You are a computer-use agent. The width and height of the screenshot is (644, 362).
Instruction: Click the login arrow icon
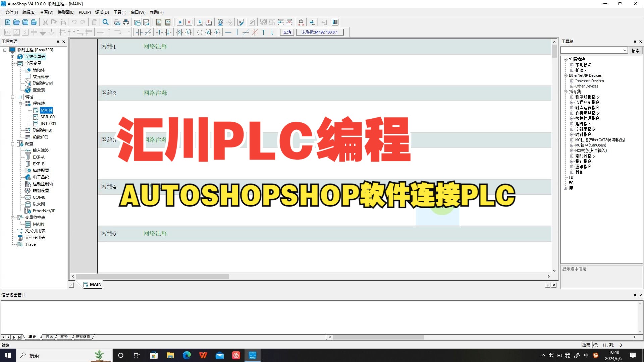tap(313, 22)
